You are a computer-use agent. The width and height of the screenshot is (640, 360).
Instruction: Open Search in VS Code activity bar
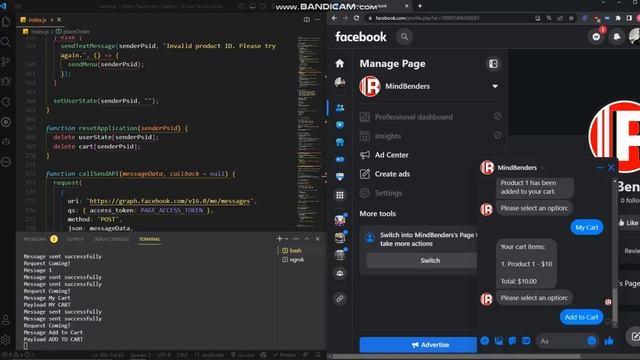(6, 42)
